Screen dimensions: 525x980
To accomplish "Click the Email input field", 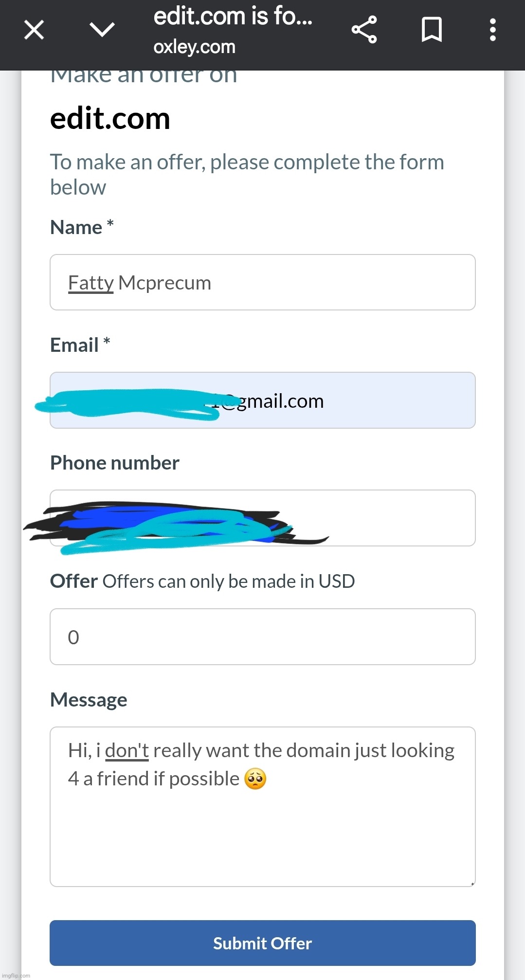I will click(x=263, y=400).
